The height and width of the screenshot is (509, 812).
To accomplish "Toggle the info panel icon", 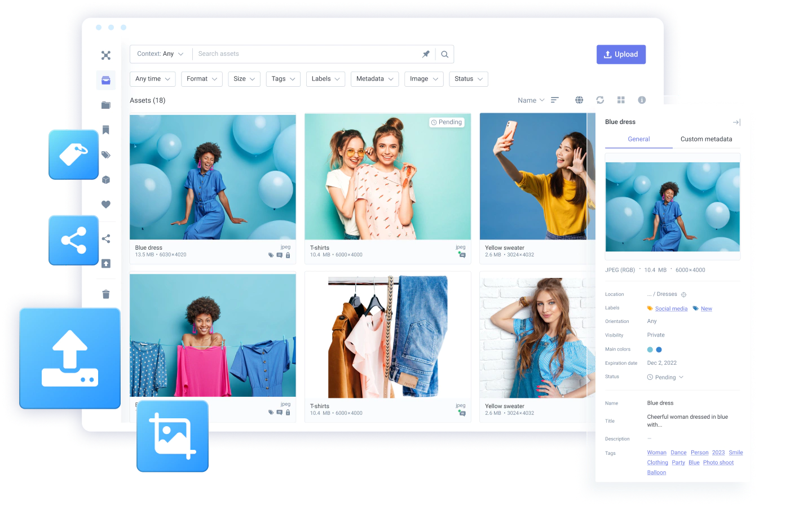I will (642, 100).
